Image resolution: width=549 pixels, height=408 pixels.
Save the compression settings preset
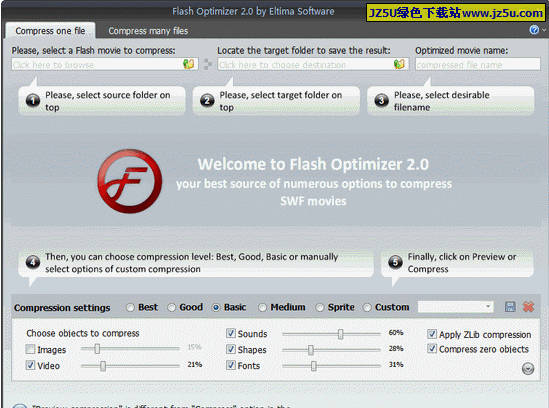tap(510, 307)
